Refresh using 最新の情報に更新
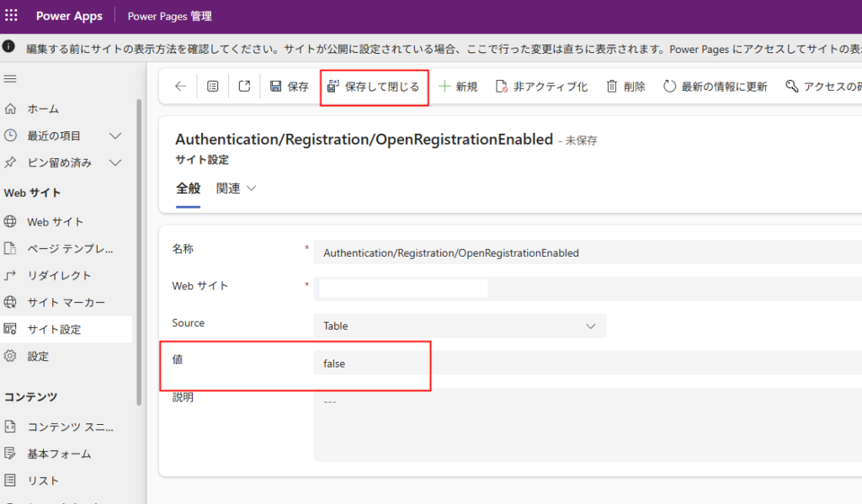Screen dimensions: 862x504 (715, 87)
